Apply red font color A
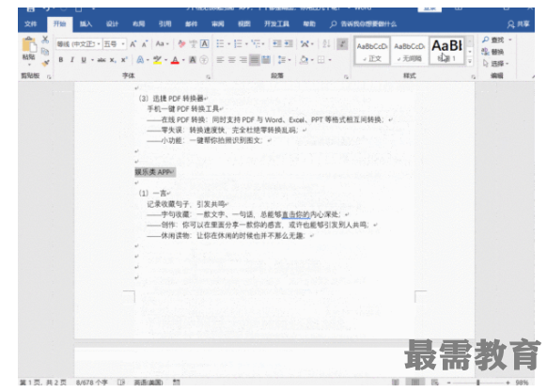Viewport: 547px width, 392px height. pos(175,60)
